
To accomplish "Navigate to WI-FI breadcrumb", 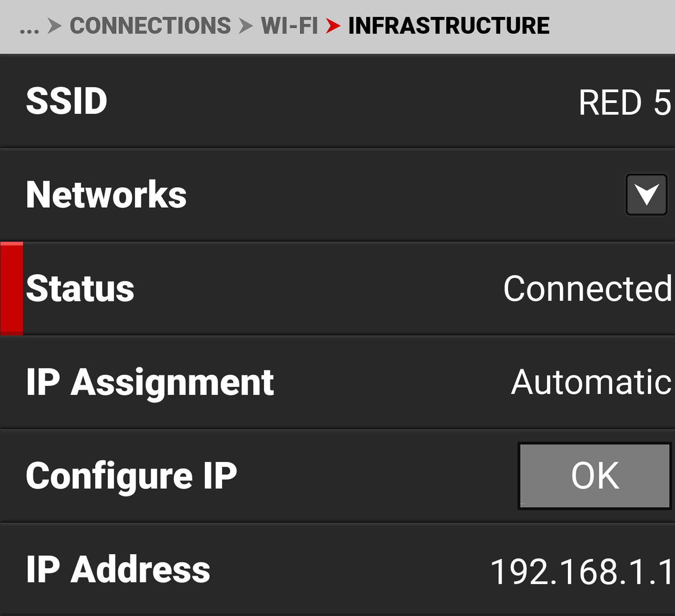I will (x=289, y=26).
